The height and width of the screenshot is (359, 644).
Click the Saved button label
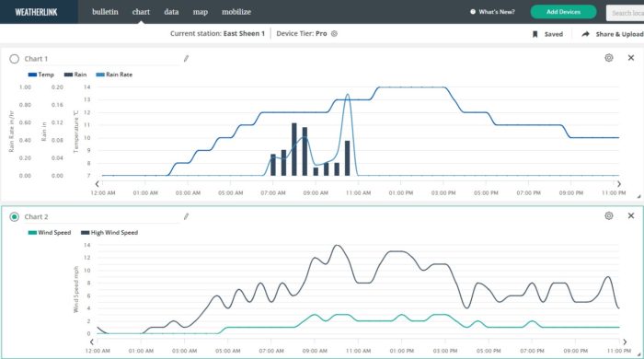[554, 34]
